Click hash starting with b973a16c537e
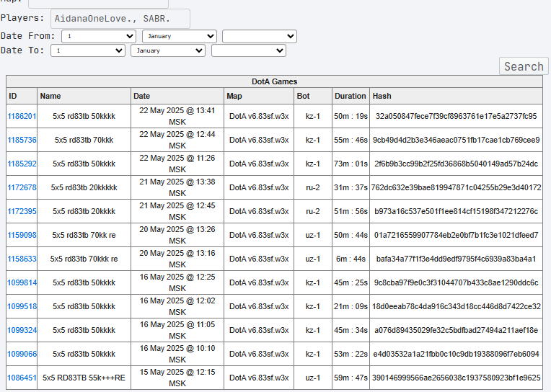This screenshot has width=551, height=392. tap(456, 211)
